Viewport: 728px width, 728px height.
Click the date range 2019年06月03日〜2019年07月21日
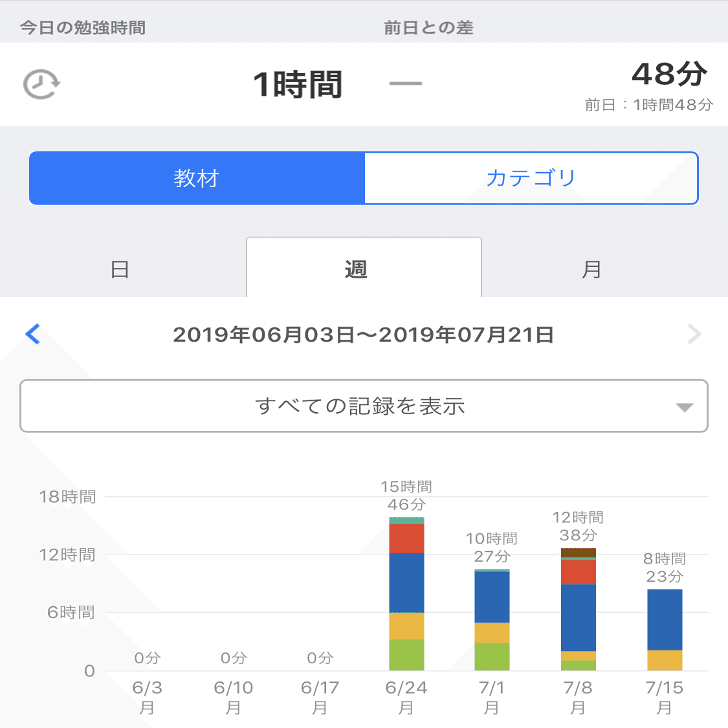pos(364,335)
